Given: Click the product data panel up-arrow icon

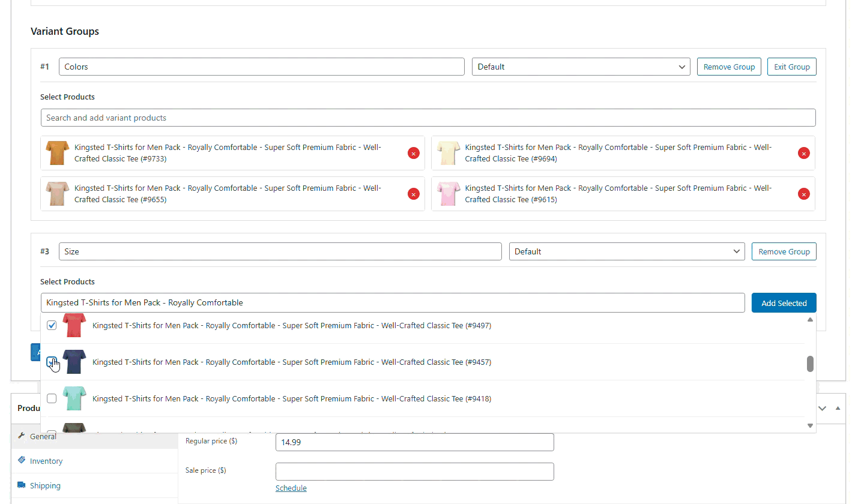Looking at the screenshot, I should click(x=838, y=408).
